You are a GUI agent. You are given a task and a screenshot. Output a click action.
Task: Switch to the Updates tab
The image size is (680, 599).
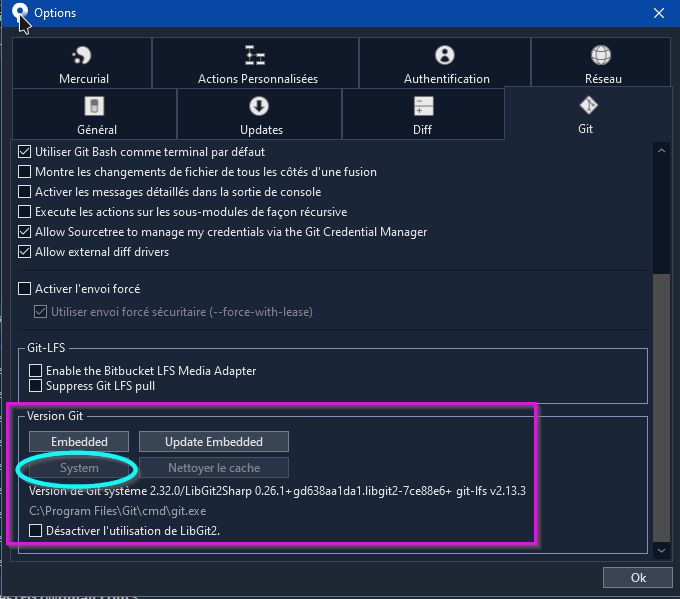[259, 114]
